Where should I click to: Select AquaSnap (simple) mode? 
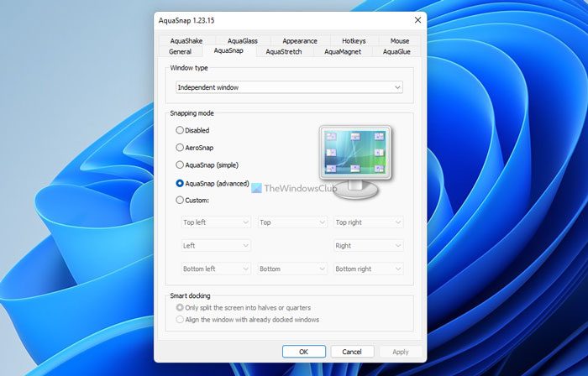click(x=207, y=164)
